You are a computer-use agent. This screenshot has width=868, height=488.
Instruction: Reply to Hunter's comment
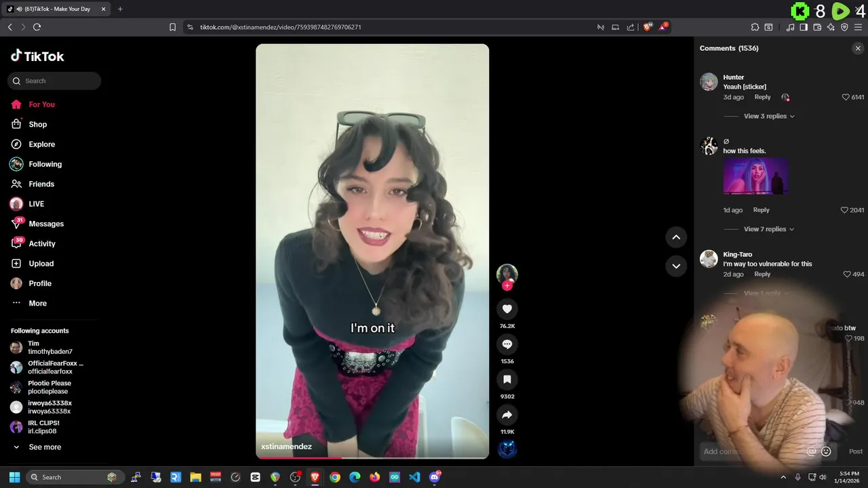762,97
